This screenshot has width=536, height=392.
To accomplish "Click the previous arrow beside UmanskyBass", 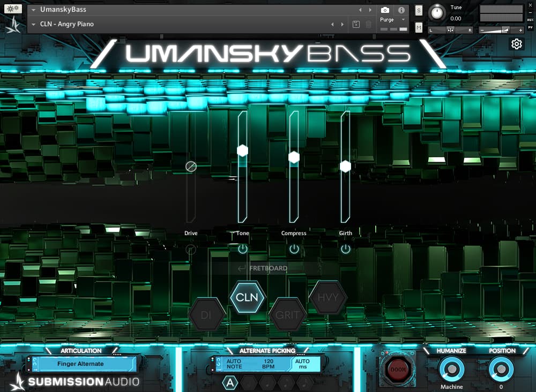I will click(360, 9).
